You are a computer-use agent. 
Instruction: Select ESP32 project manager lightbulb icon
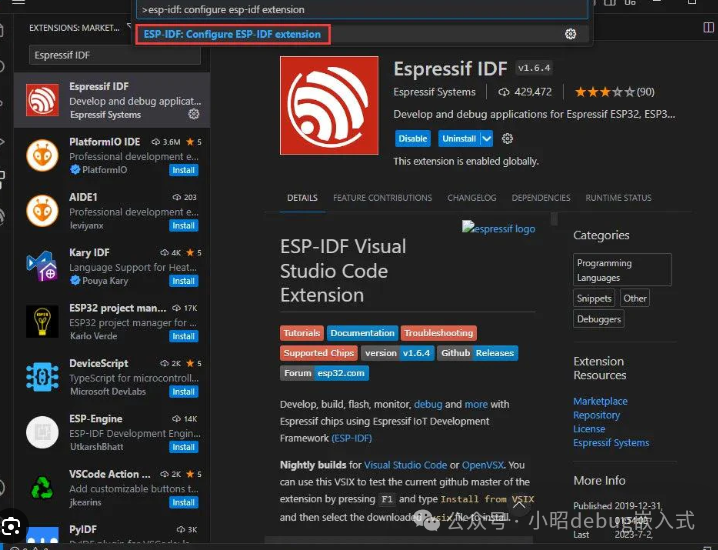pyautogui.click(x=42, y=321)
